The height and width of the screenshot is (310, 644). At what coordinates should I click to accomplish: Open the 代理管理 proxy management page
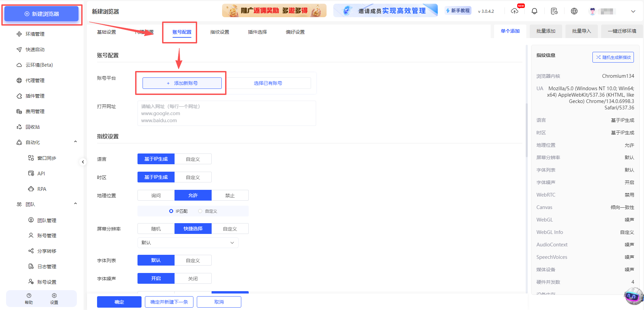(x=34, y=80)
